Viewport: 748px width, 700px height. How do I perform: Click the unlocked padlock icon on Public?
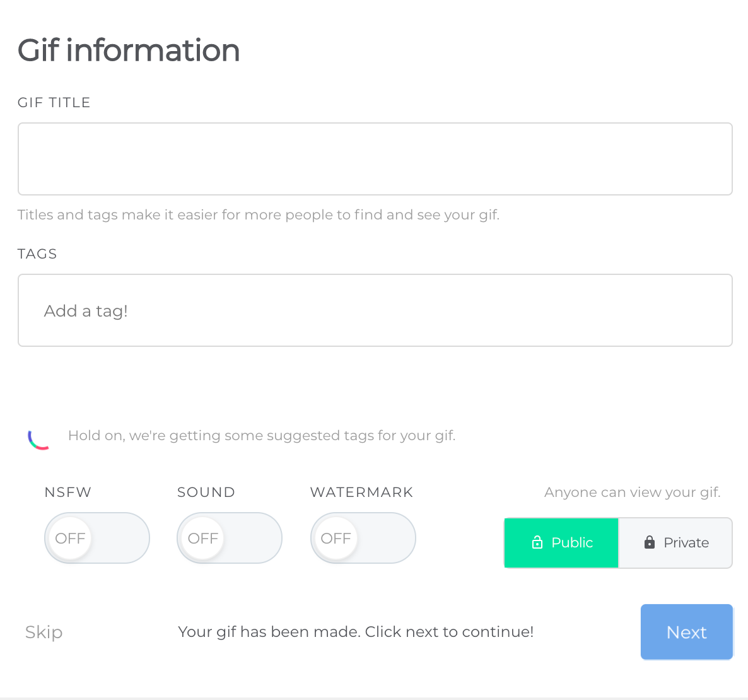pos(537,542)
